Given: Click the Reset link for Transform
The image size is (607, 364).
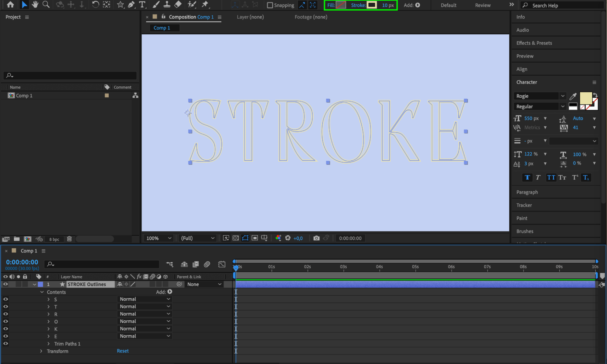Looking at the screenshot, I should (x=123, y=351).
